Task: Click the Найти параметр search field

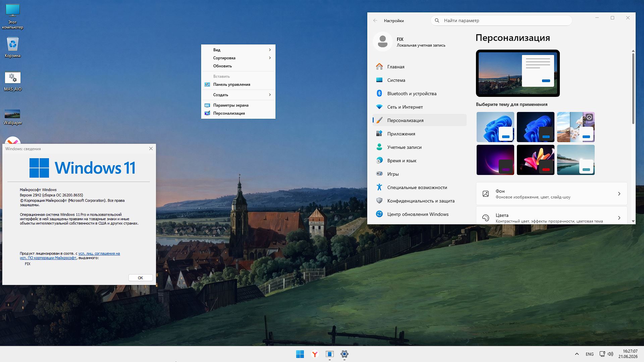Action: (501, 20)
